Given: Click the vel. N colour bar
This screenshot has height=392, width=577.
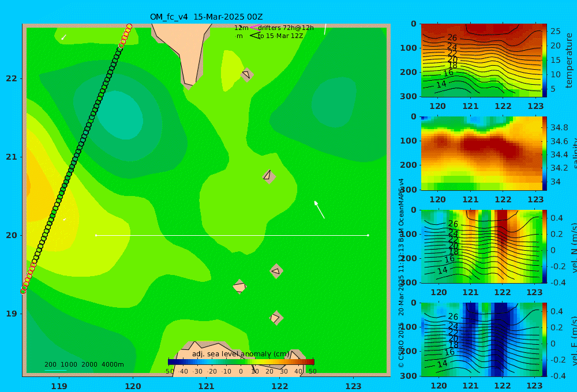Looking at the screenshot, I should pyautogui.click(x=544, y=246).
